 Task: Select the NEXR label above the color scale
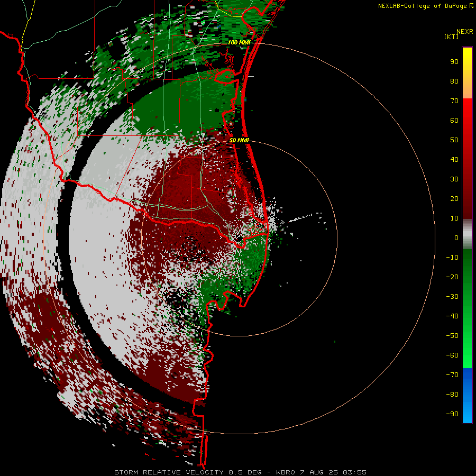pyautogui.click(x=465, y=32)
